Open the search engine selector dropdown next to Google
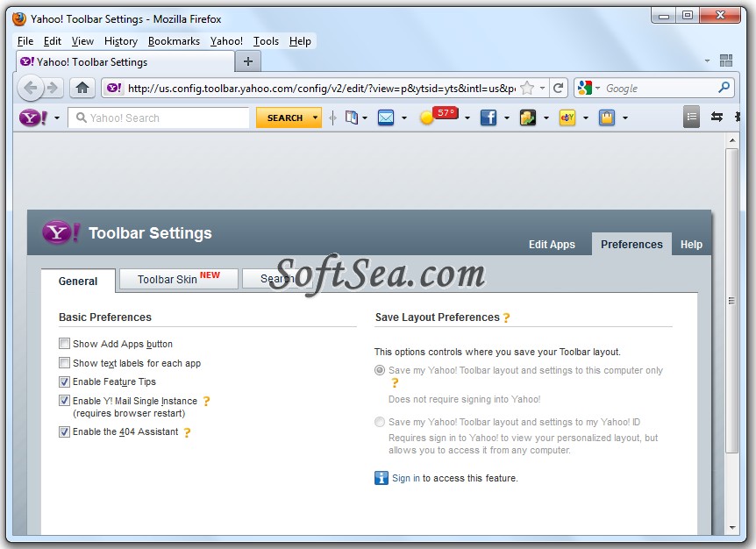756x549 pixels. click(x=598, y=89)
